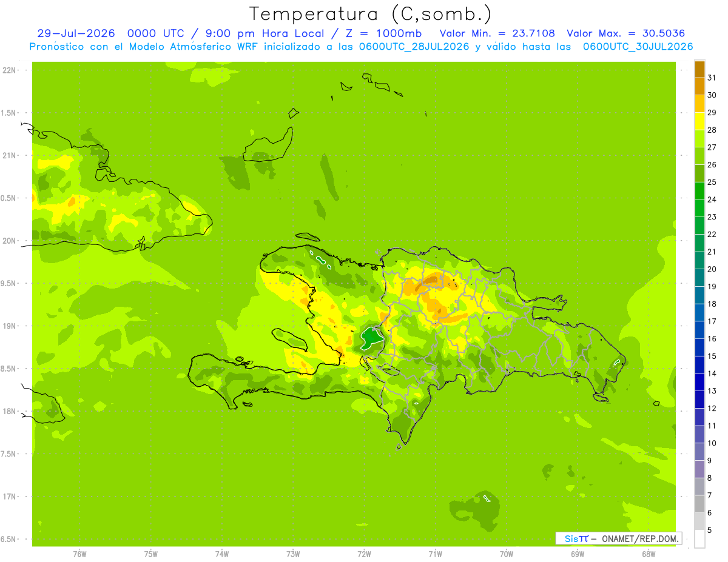Select the "Z = 1000mb" level label

(x=383, y=33)
